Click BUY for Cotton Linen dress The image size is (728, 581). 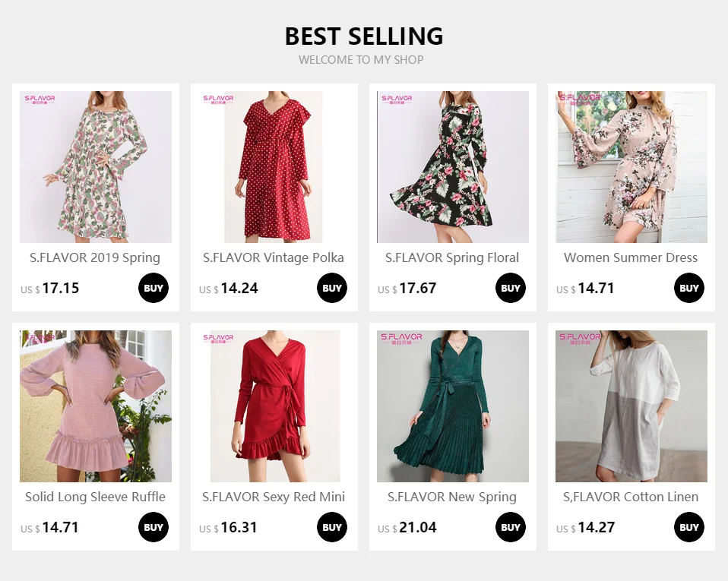coord(689,527)
